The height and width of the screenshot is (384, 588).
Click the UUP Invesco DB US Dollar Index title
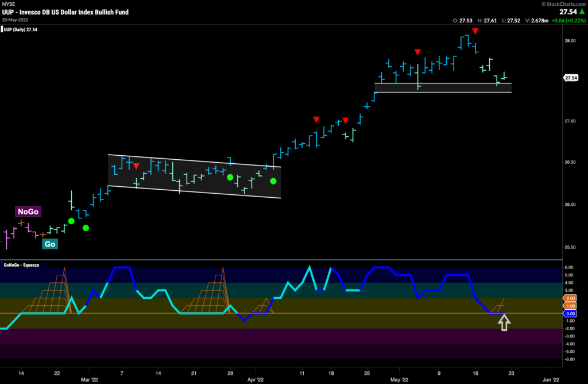click(65, 12)
